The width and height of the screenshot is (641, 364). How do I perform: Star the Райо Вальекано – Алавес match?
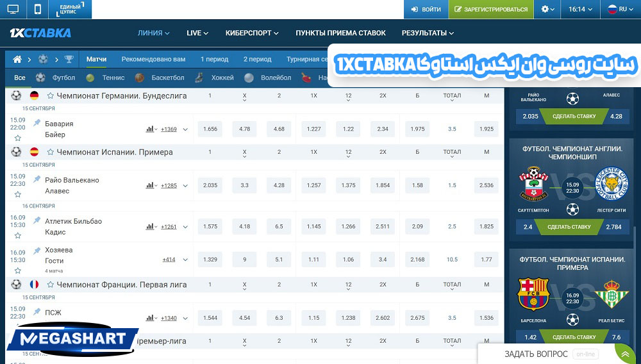pyautogui.click(x=17, y=194)
